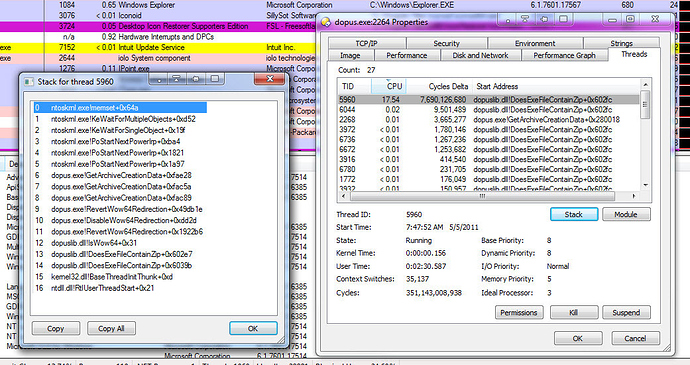Click the arrow title button in Properties window
The height and width of the screenshot is (365, 690).
click(545, 20)
